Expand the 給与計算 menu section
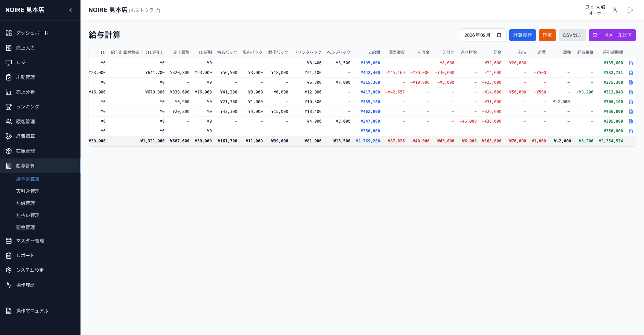Screen dimensions: 644x335 point(40,166)
